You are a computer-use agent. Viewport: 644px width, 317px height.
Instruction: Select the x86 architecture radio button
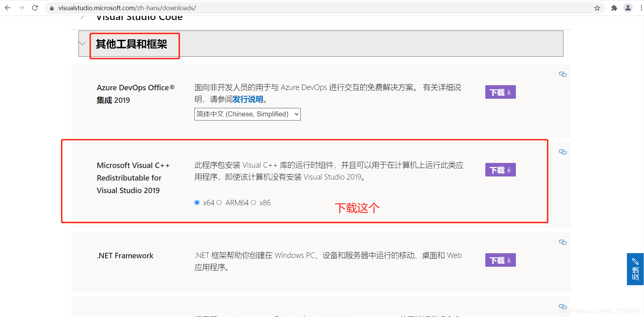click(254, 203)
